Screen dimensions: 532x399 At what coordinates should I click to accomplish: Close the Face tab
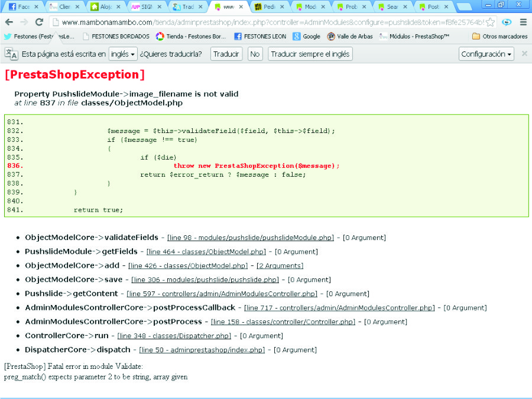click(36, 7)
